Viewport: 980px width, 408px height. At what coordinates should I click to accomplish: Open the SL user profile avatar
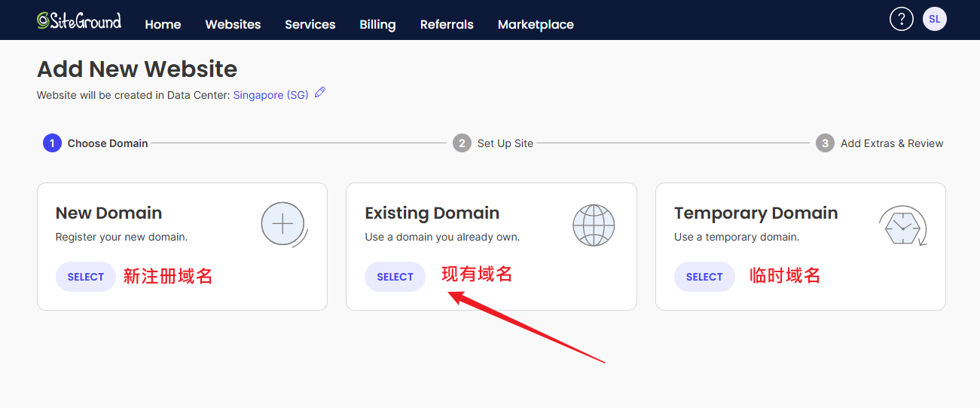click(x=934, y=20)
